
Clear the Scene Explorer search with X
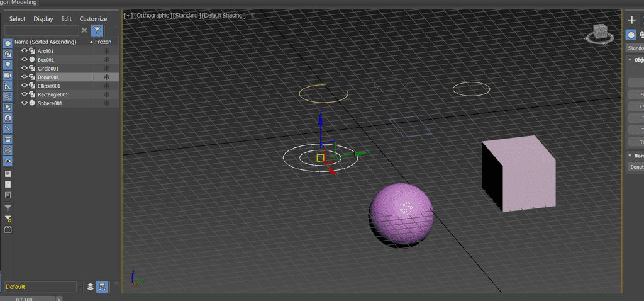pos(84,30)
